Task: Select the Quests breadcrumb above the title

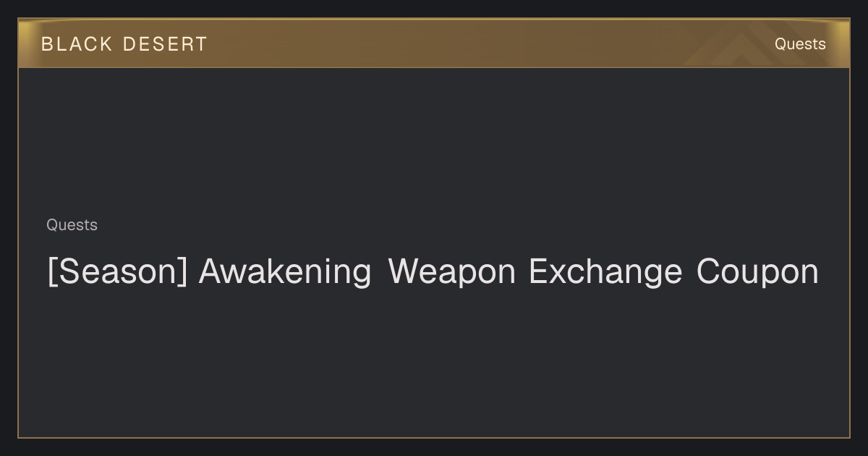Action: click(x=72, y=225)
